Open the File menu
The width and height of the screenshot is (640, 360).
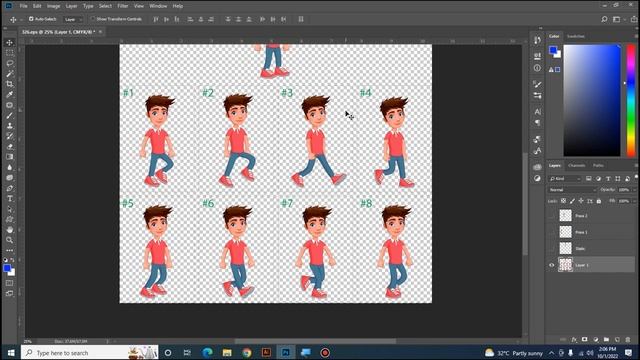pyautogui.click(x=24, y=6)
